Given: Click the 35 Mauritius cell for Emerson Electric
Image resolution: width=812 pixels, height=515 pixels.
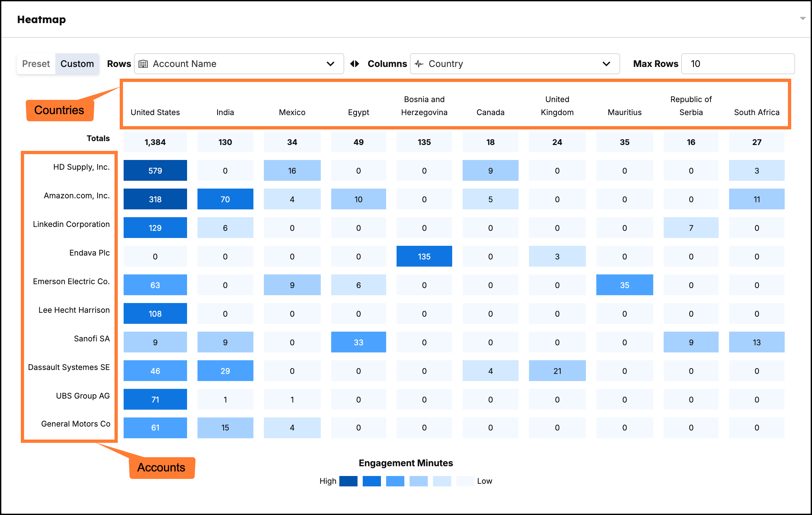Looking at the screenshot, I should (x=625, y=285).
